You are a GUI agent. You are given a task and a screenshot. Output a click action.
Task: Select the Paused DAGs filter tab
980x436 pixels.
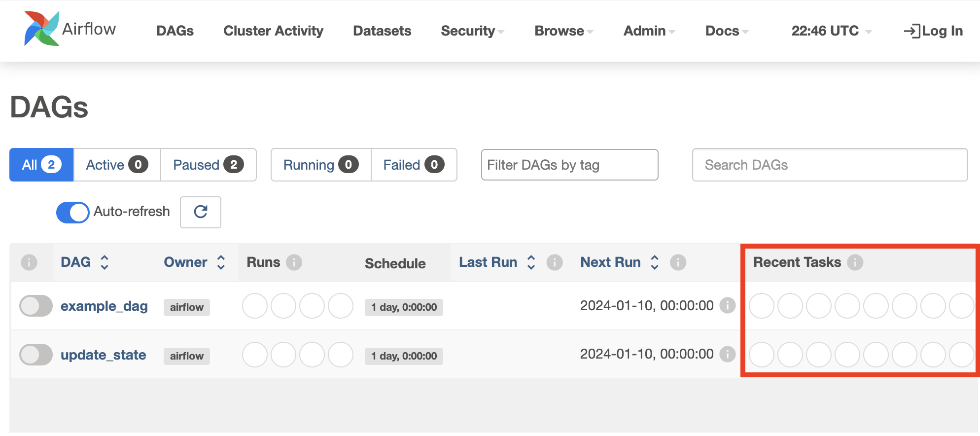click(209, 165)
